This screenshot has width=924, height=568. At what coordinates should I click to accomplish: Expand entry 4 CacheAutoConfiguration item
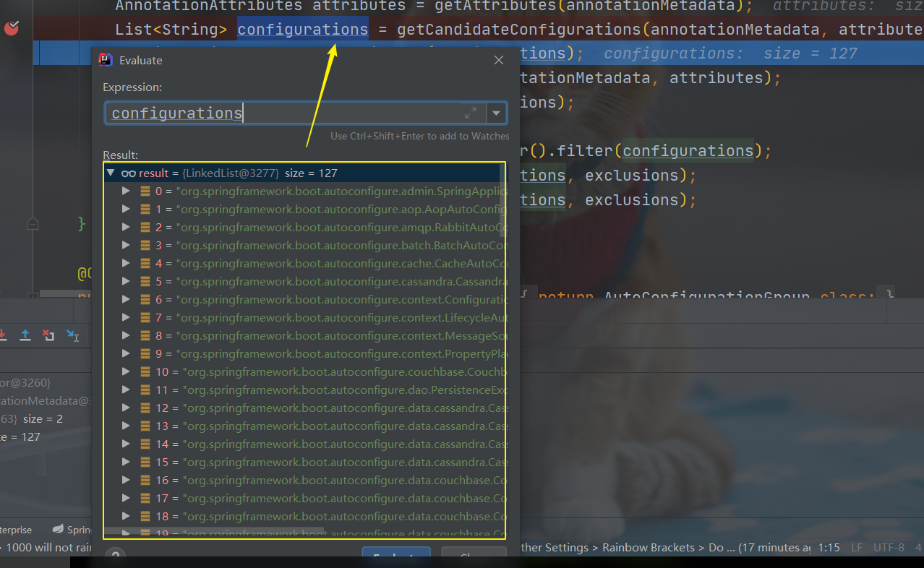click(x=126, y=264)
